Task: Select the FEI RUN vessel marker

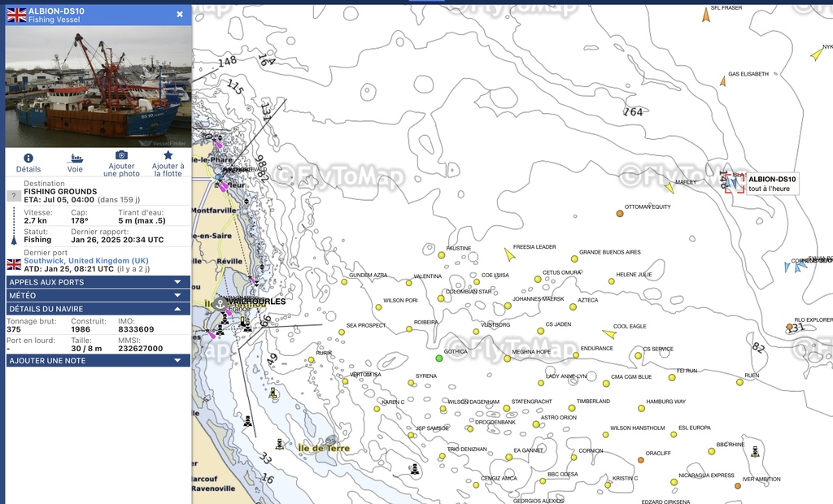Action: click(672, 378)
